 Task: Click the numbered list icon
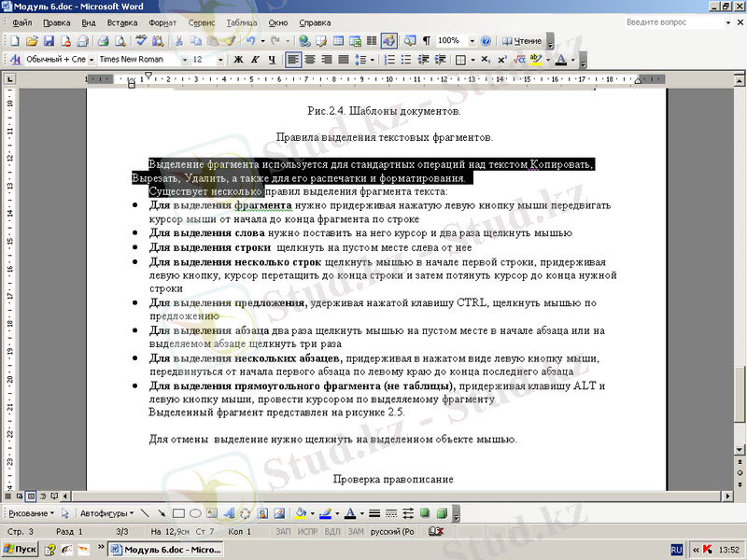pyautogui.click(x=390, y=60)
